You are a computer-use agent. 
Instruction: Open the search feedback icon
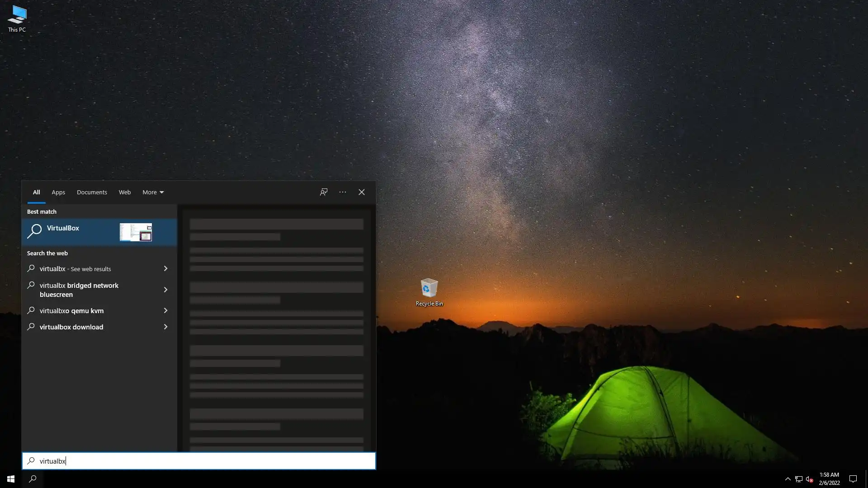coord(324,192)
